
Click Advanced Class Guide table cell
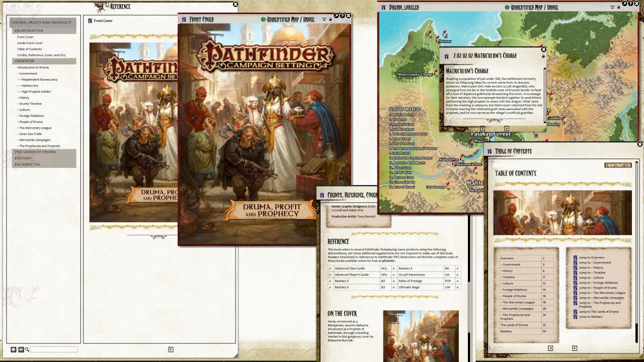(356, 268)
